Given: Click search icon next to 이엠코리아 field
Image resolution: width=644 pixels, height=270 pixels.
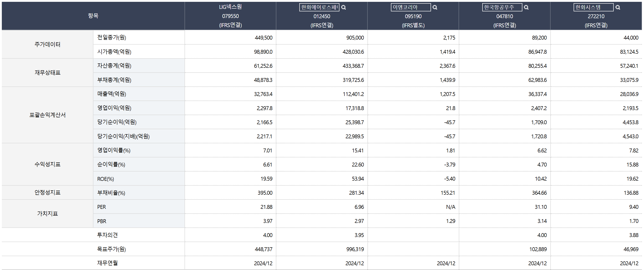Looking at the screenshot, I should (x=435, y=8).
